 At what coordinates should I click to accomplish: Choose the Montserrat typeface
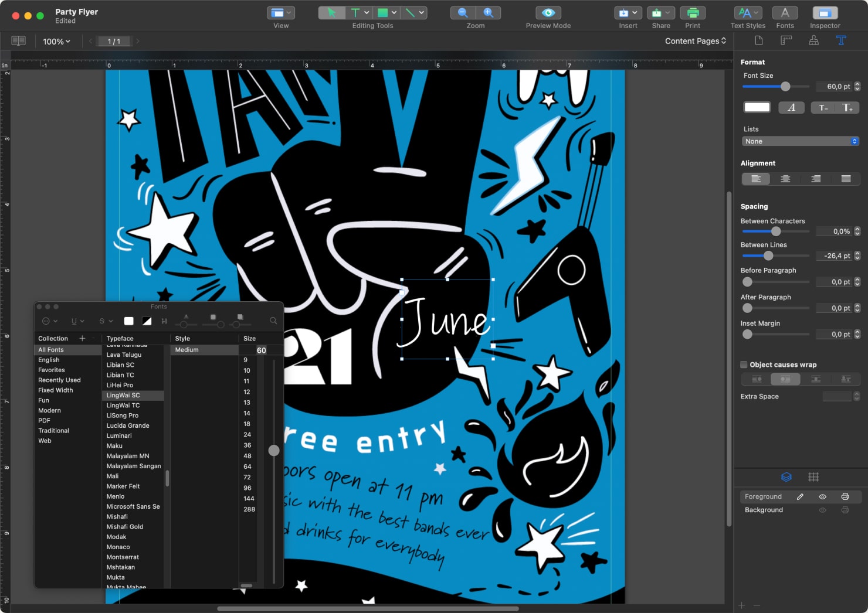click(x=133, y=557)
